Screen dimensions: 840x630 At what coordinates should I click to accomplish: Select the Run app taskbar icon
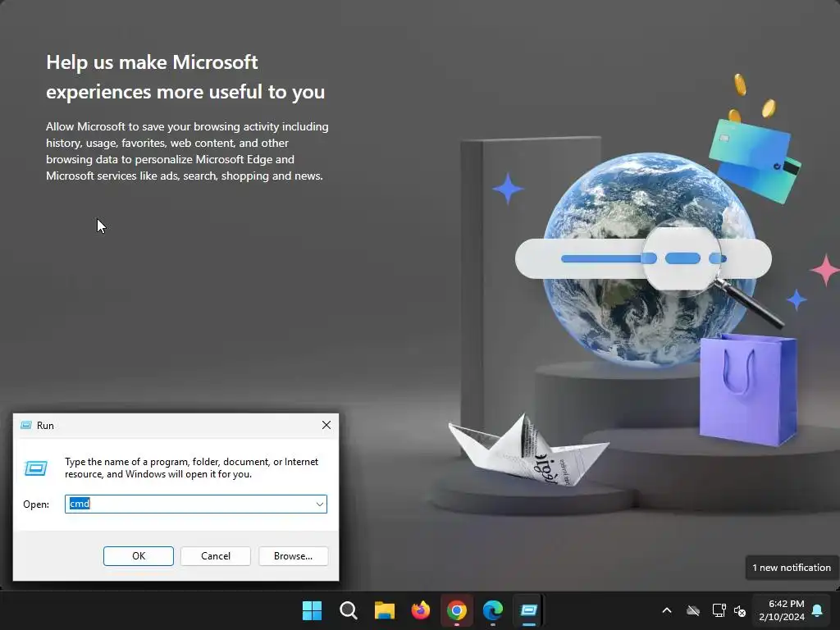529,610
